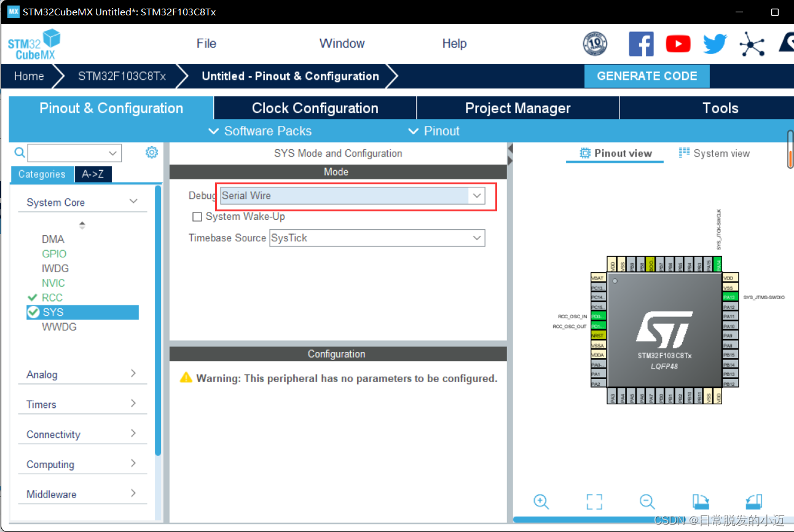
Task: Click the STM32CubeMX logo icon
Action: [x=34, y=45]
